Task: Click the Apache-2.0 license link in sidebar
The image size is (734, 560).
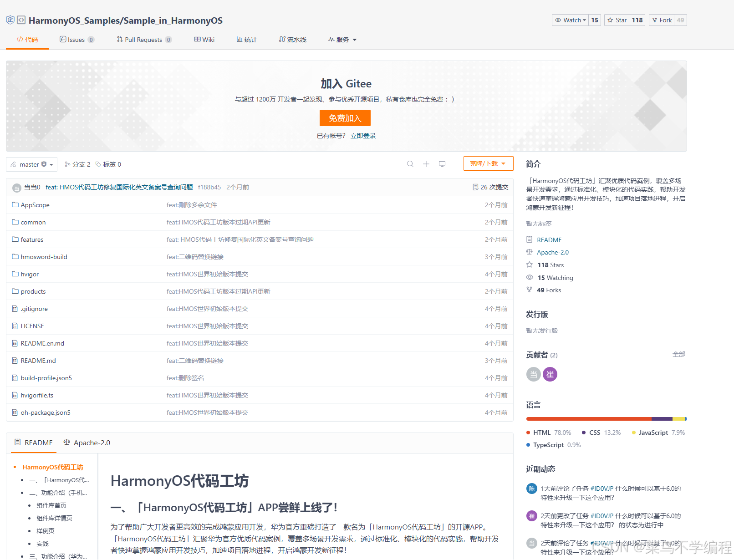Action: pos(553,252)
